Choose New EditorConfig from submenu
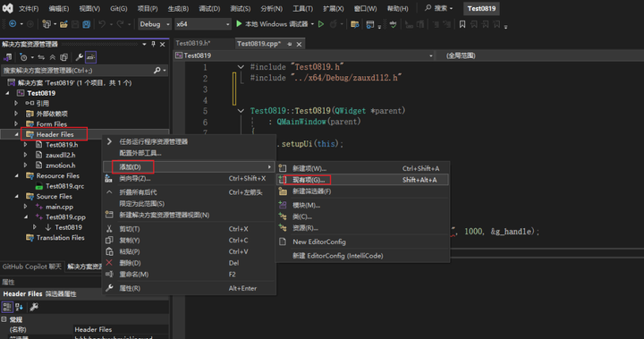 (362, 242)
